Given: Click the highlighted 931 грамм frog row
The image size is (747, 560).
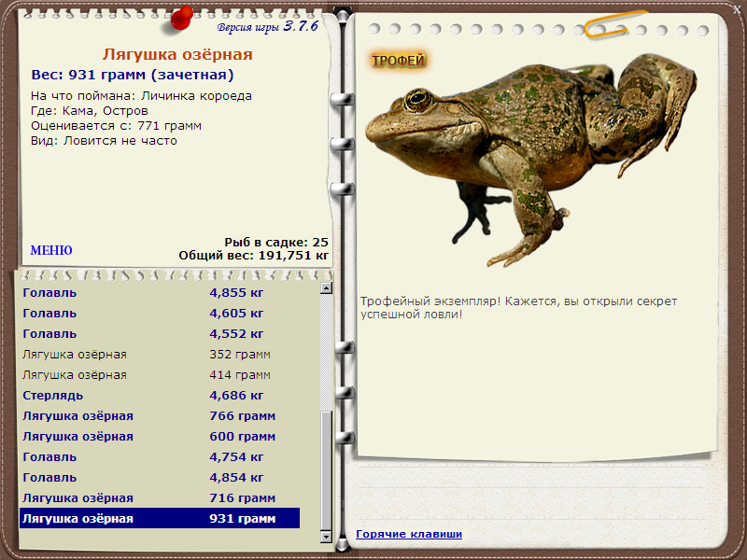Looking at the screenshot, I should 160,518.
